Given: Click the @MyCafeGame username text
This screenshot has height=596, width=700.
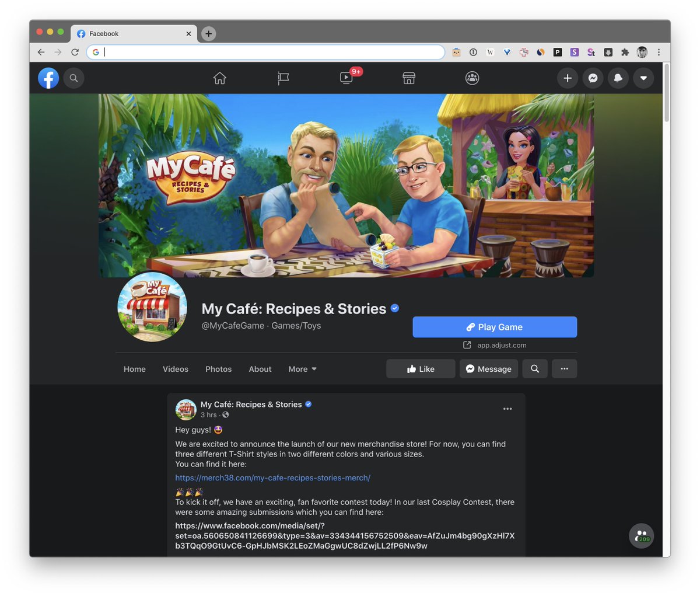Looking at the screenshot, I should [x=233, y=326].
